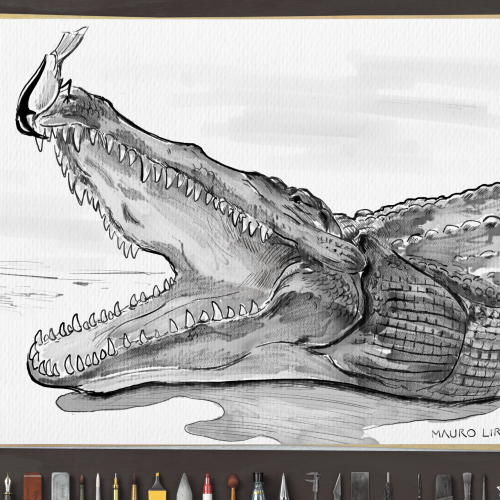Select the dark technical pen

point(388,486)
